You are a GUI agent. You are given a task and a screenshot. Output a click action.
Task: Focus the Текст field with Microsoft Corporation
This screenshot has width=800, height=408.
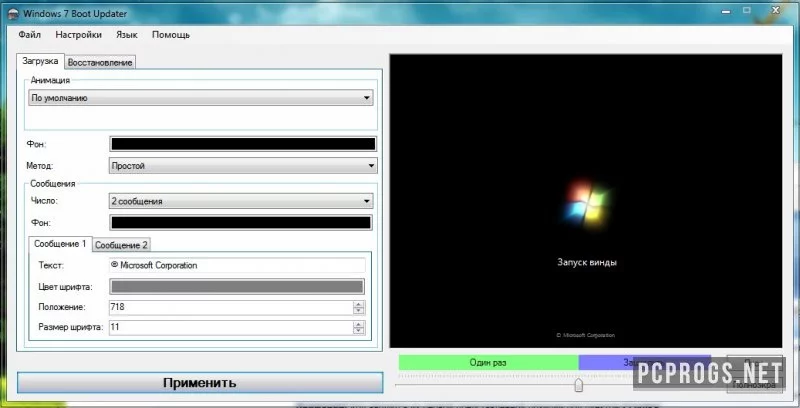[237, 265]
